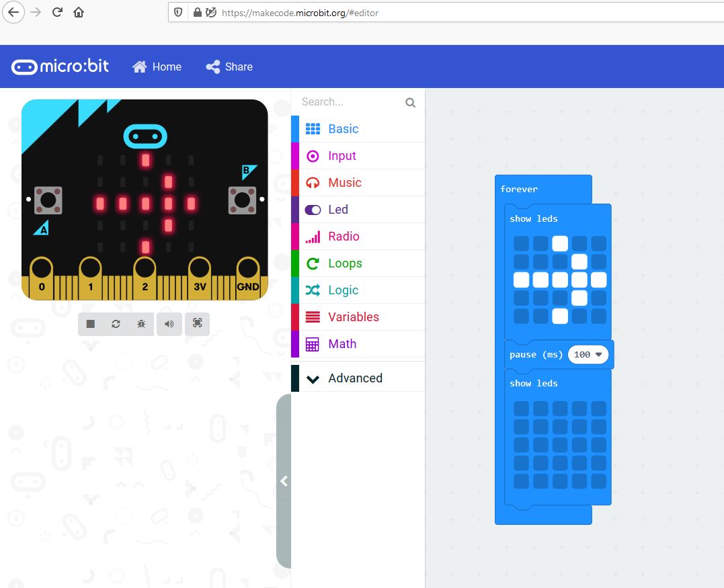
Task: Click the search magnifier icon in toolbox
Action: 410,103
